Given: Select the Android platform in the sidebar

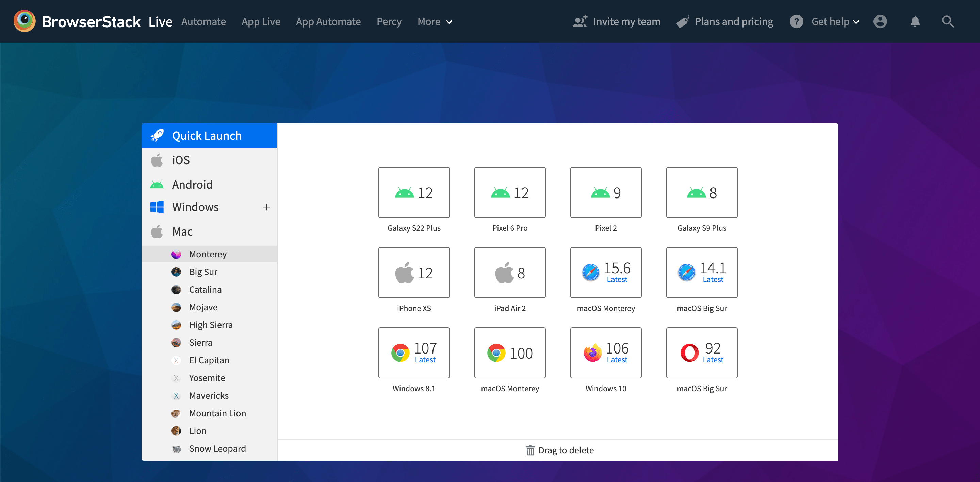Looking at the screenshot, I should pos(193,184).
